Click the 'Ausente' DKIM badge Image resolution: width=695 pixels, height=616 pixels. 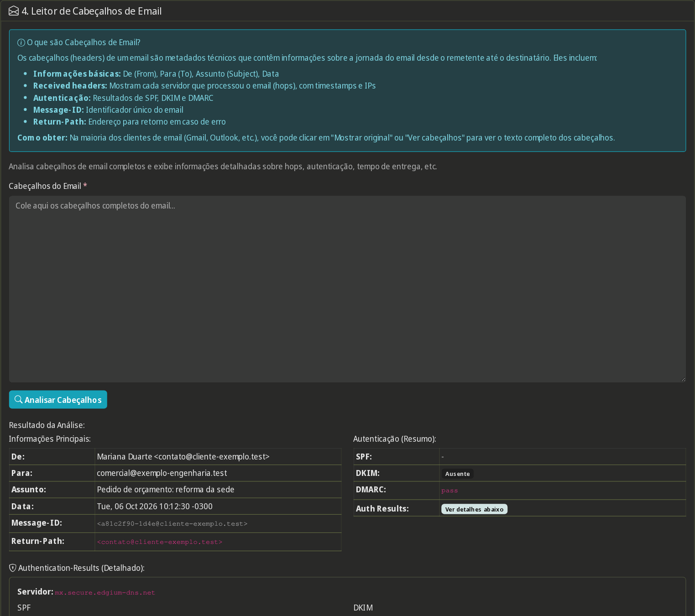click(457, 474)
